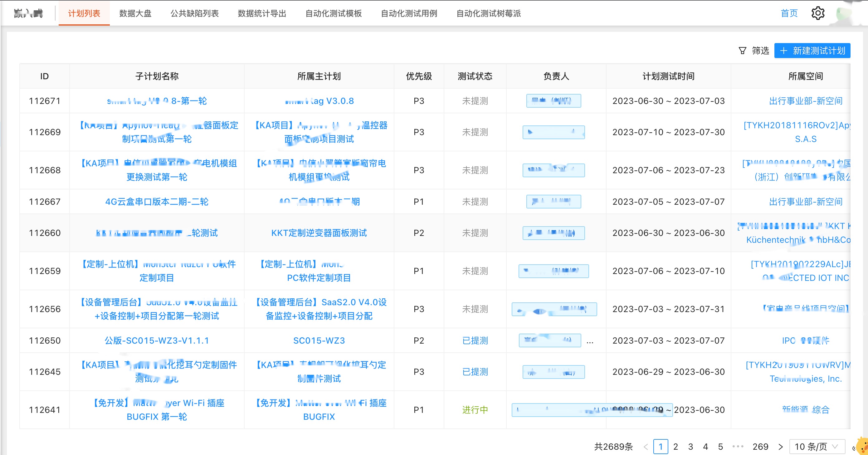Go to page 5
This screenshot has width=868, height=455.
[x=720, y=447]
